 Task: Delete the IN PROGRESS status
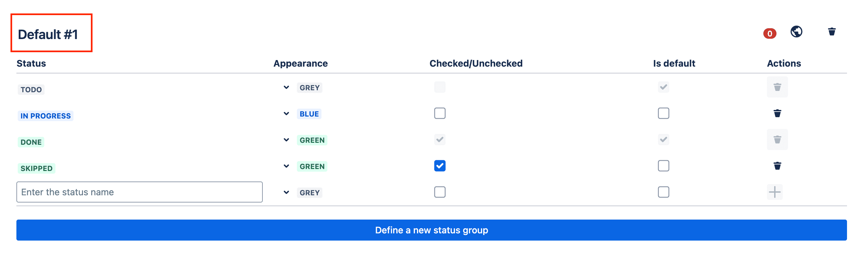pyautogui.click(x=777, y=113)
